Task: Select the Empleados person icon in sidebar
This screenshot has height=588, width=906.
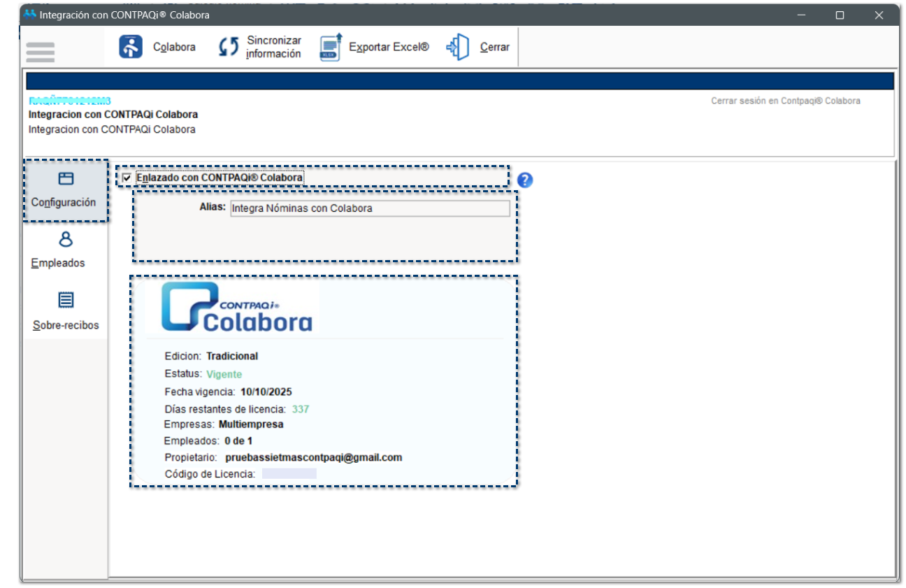Action: point(66,241)
